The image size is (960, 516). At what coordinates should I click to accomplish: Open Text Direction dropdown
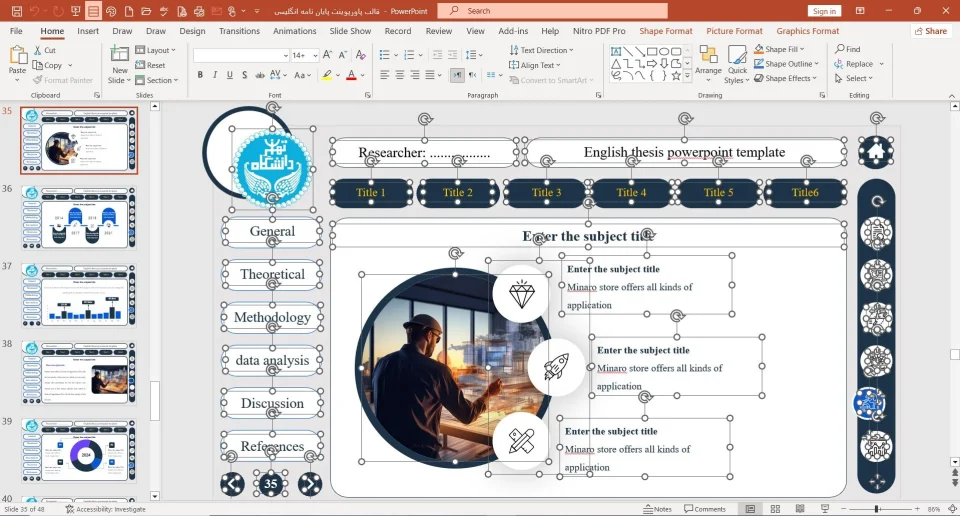[x=541, y=50]
